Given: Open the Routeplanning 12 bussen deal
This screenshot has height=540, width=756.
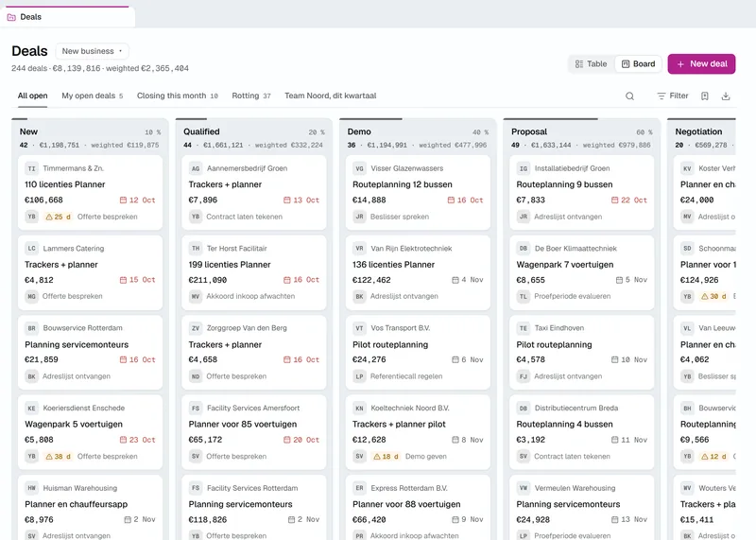Looking at the screenshot, I should tap(403, 184).
